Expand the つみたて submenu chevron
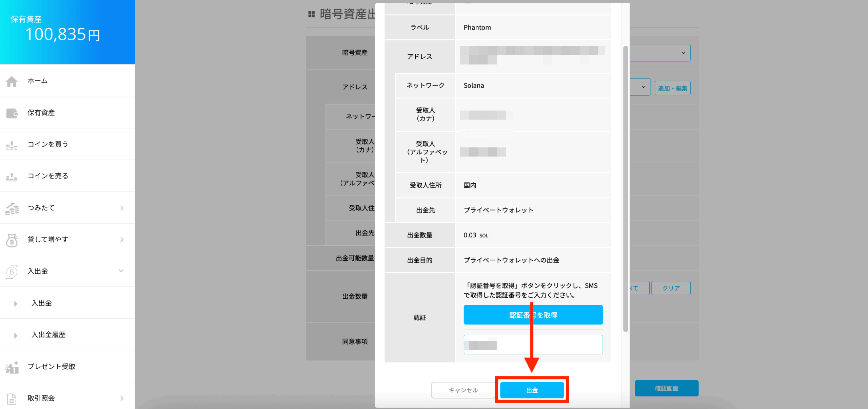This screenshot has height=409, width=868. (x=122, y=208)
